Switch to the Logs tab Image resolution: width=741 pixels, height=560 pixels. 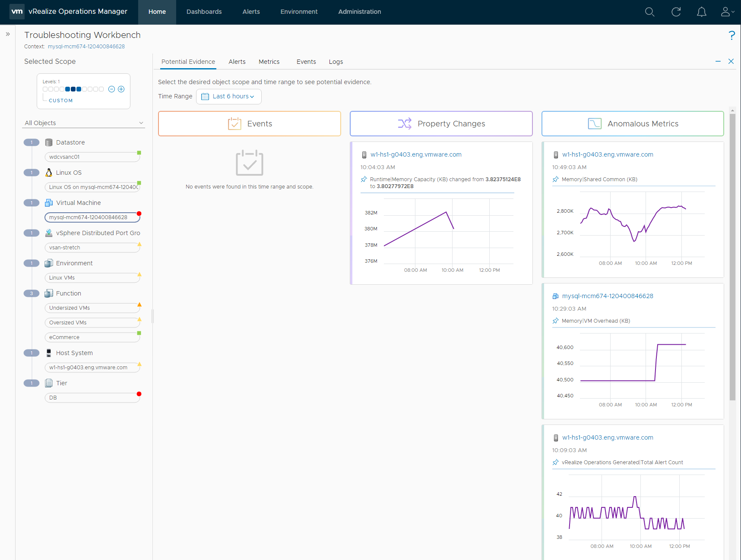coord(336,62)
